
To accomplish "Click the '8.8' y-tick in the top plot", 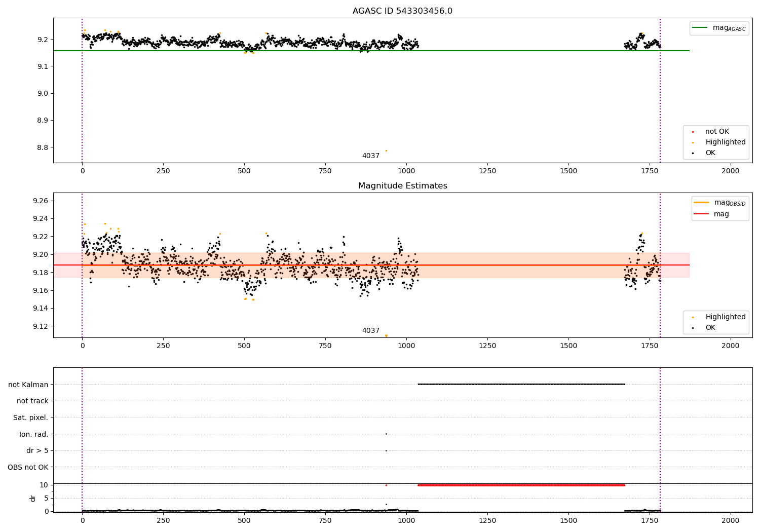I will tap(43, 147).
